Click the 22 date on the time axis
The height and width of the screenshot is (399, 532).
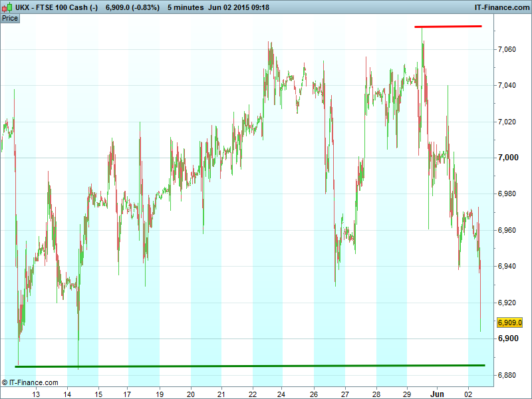253,394
